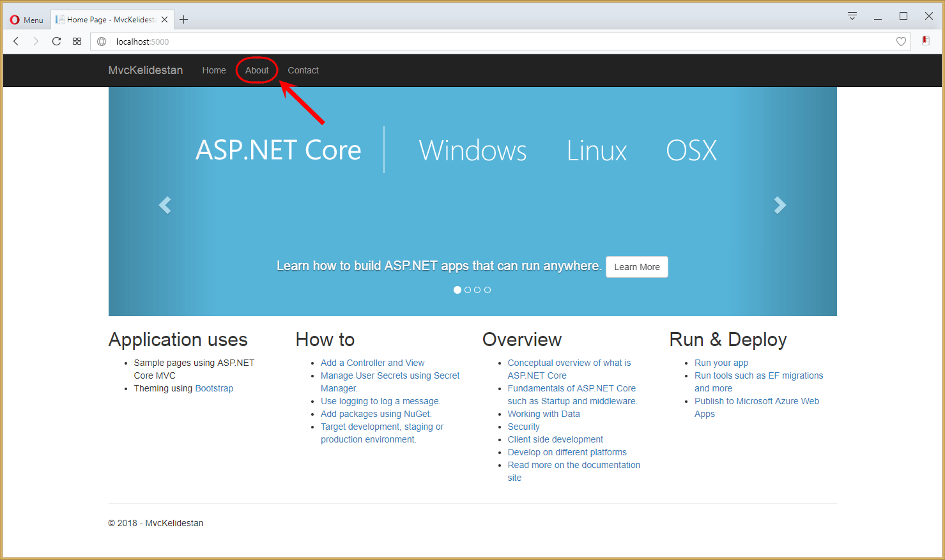Open the Opera Menu button
Viewport: 945px width, 560px height.
pyautogui.click(x=26, y=20)
